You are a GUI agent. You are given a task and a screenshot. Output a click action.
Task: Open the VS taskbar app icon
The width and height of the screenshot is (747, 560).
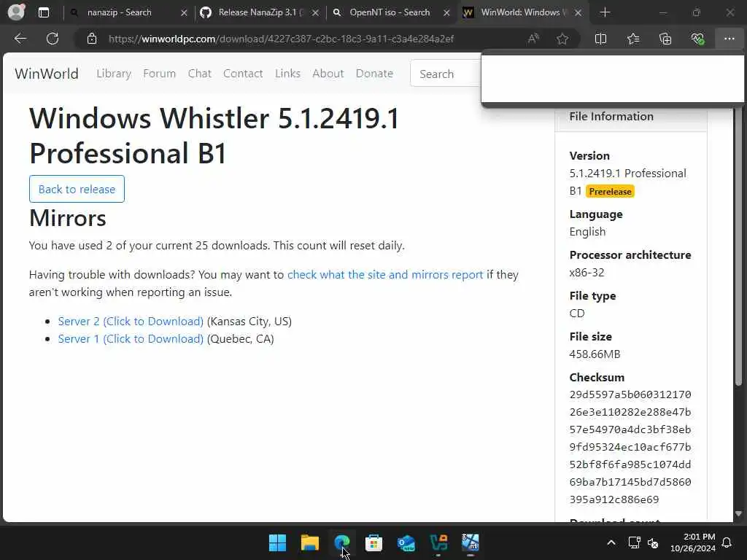(x=438, y=542)
